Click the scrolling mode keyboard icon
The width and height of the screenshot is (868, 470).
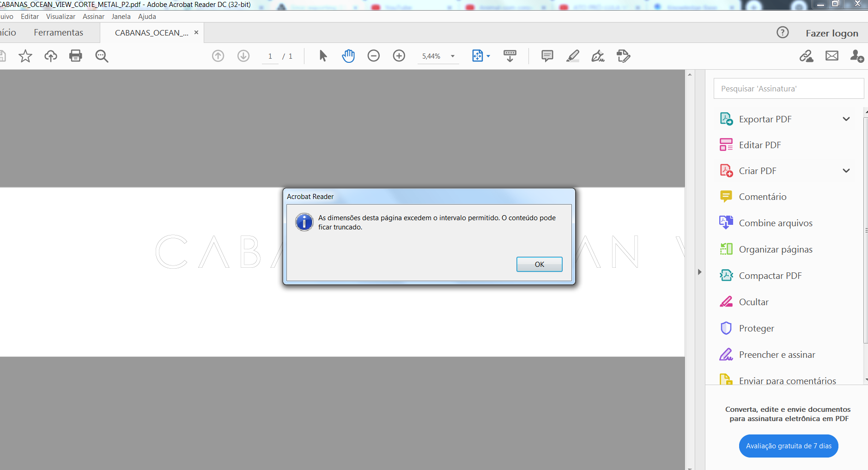coord(510,56)
